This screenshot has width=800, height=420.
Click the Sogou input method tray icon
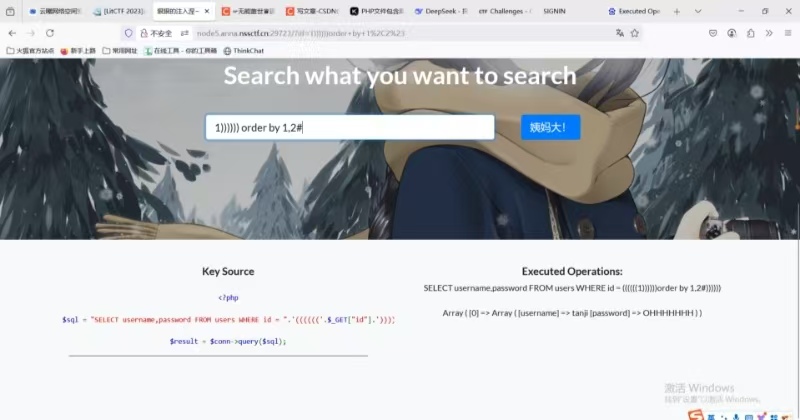(x=695, y=415)
